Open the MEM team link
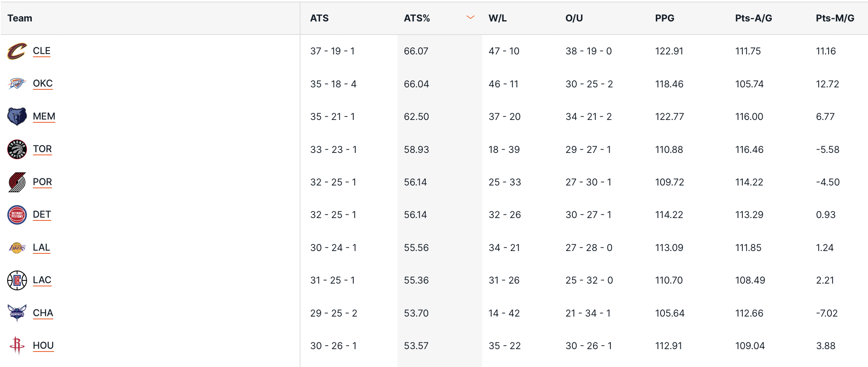 (x=44, y=117)
